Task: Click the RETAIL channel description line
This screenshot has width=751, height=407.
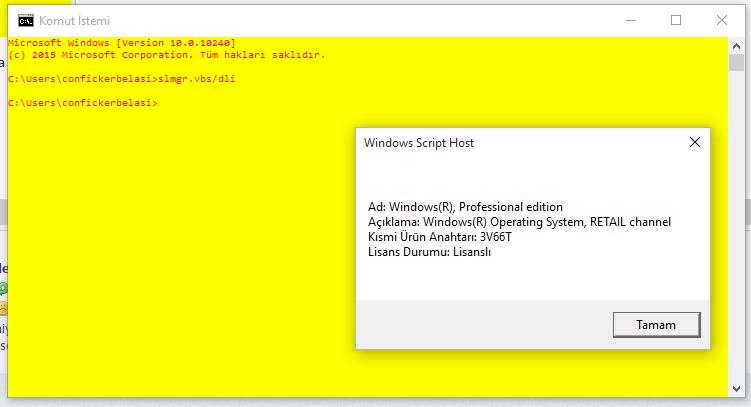Action: coord(519,221)
